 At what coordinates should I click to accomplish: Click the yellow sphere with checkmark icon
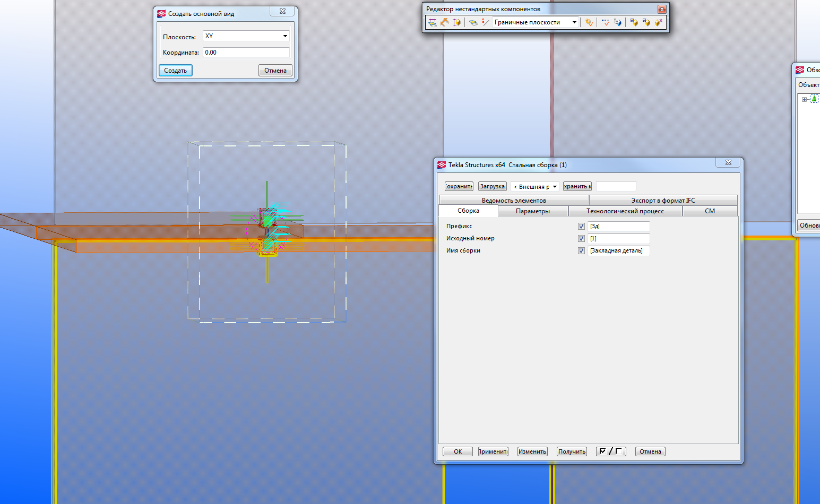589,22
